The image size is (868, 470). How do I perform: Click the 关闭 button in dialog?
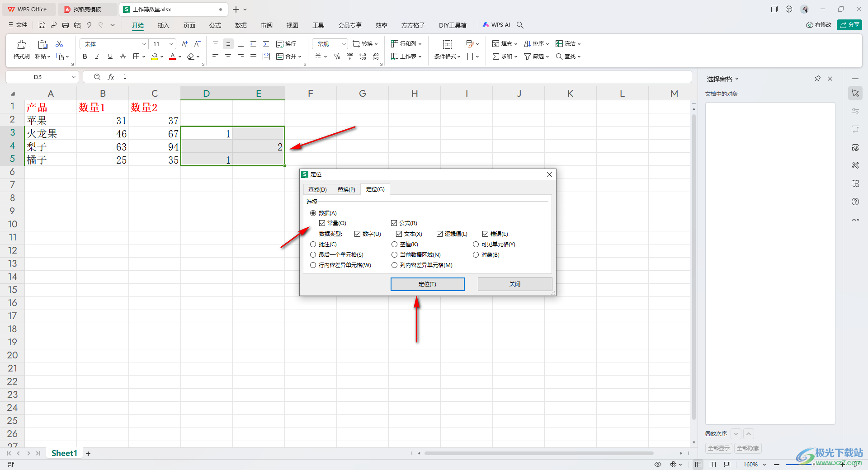[514, 284]
